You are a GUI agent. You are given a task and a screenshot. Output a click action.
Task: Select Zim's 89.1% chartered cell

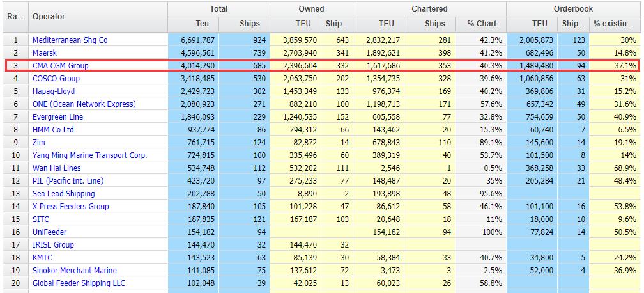point(480,143)
